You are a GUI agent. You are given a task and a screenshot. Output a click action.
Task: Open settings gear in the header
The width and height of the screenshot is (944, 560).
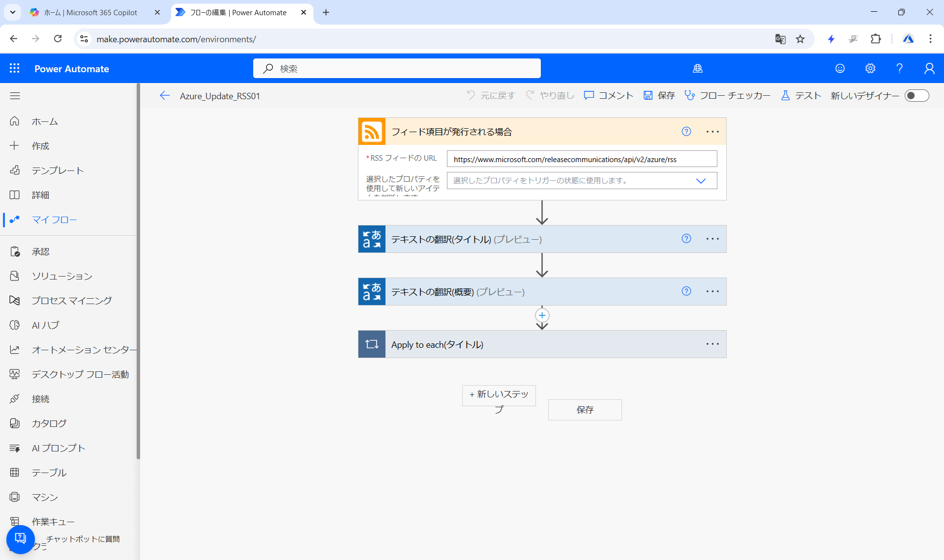[x=870, y=69]
